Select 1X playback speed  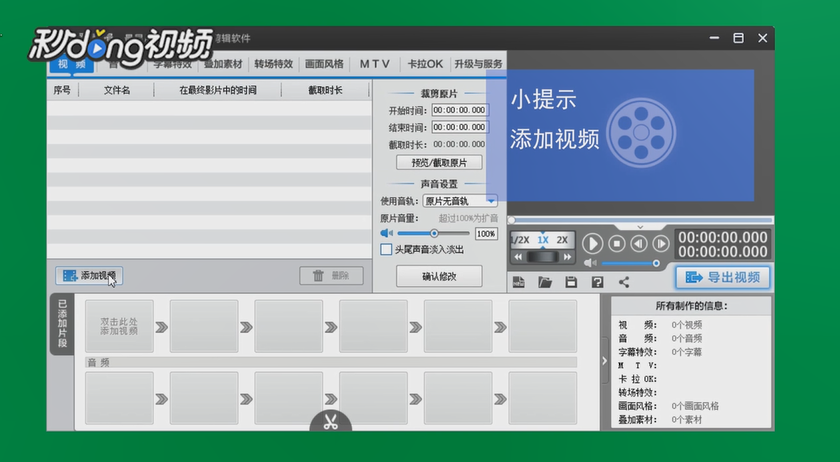[x=543, y=240]
